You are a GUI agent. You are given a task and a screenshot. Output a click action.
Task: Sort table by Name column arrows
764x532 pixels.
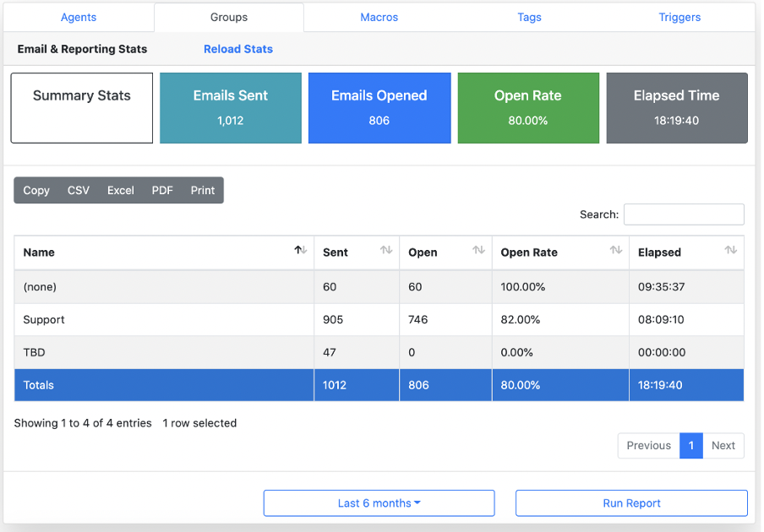point(300,250)
